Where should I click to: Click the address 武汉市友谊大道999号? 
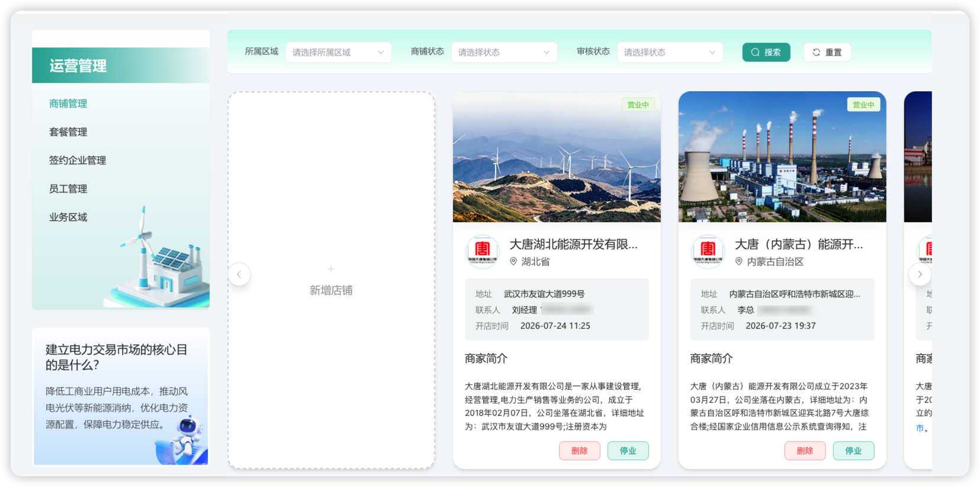544,294
